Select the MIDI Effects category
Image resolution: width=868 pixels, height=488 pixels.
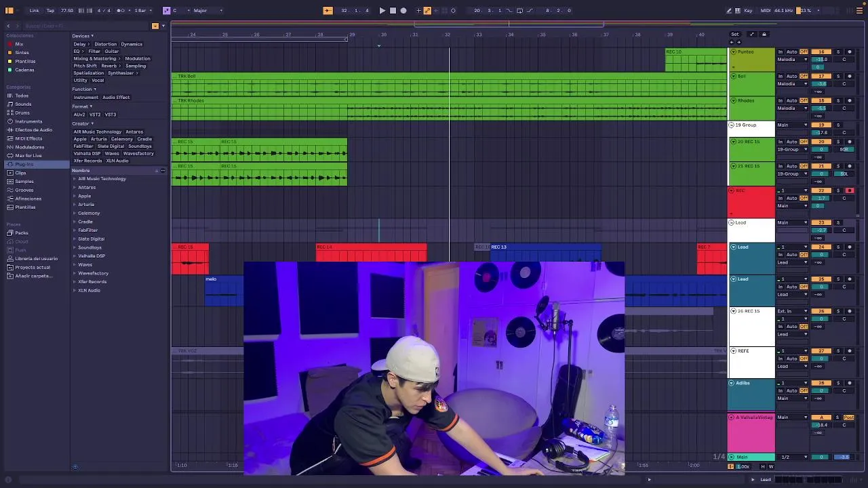(x=28, y=138)
